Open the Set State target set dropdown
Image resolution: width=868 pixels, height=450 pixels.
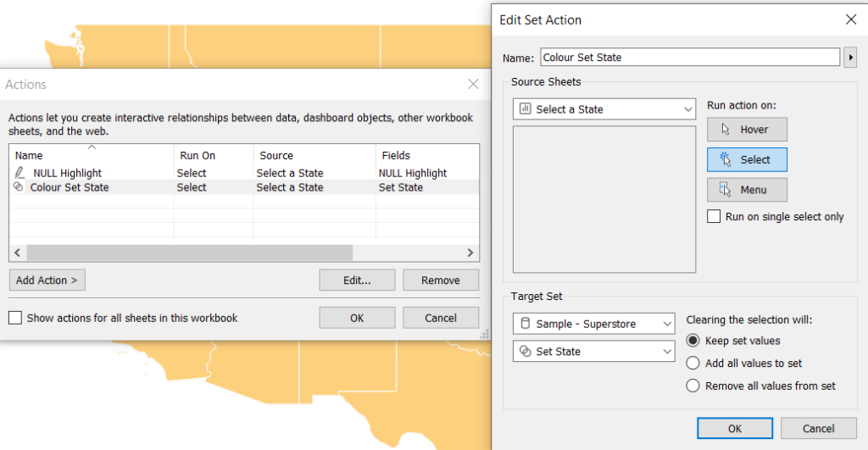click(593, 352)
